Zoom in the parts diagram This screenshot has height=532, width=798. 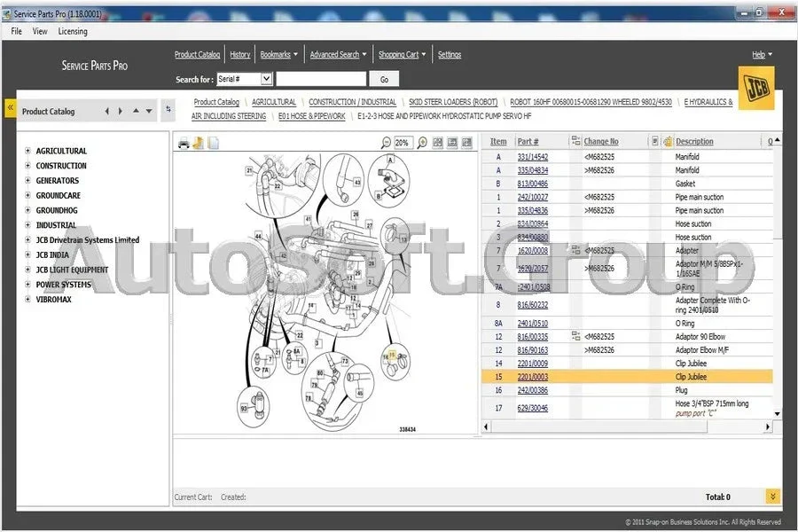422,143
